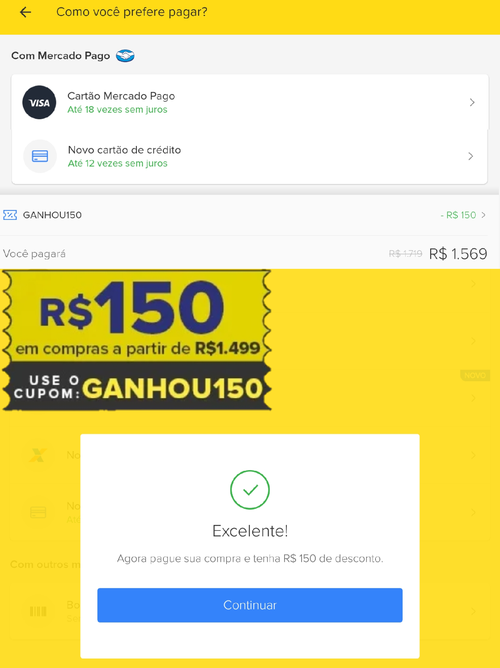Click the Excelente! dialog heading
Screen dimensions: 500x668
(x=250, y=531)
